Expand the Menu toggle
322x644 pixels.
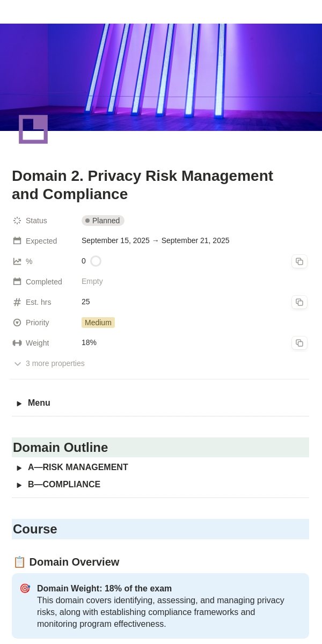click(x=19, y=404)
